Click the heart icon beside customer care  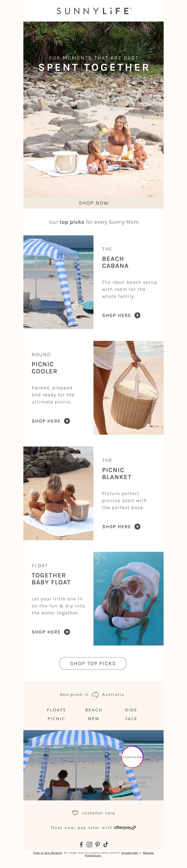pos(75,813)
